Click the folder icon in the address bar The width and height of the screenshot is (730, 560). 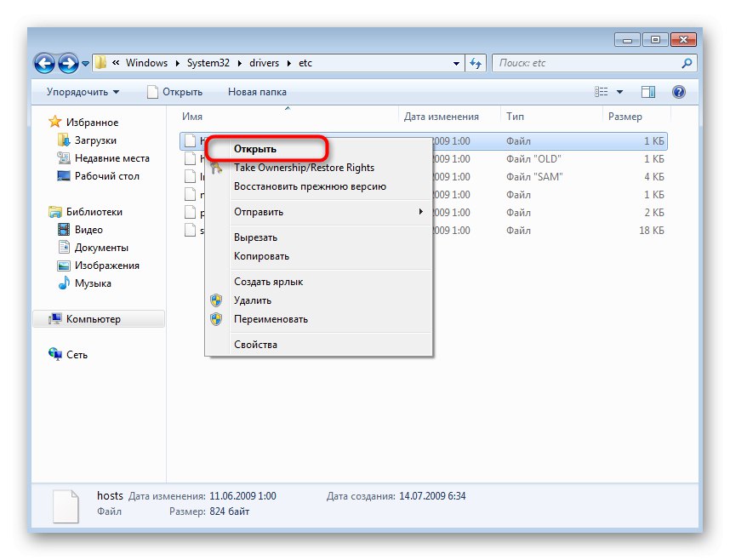pos(100,63)
